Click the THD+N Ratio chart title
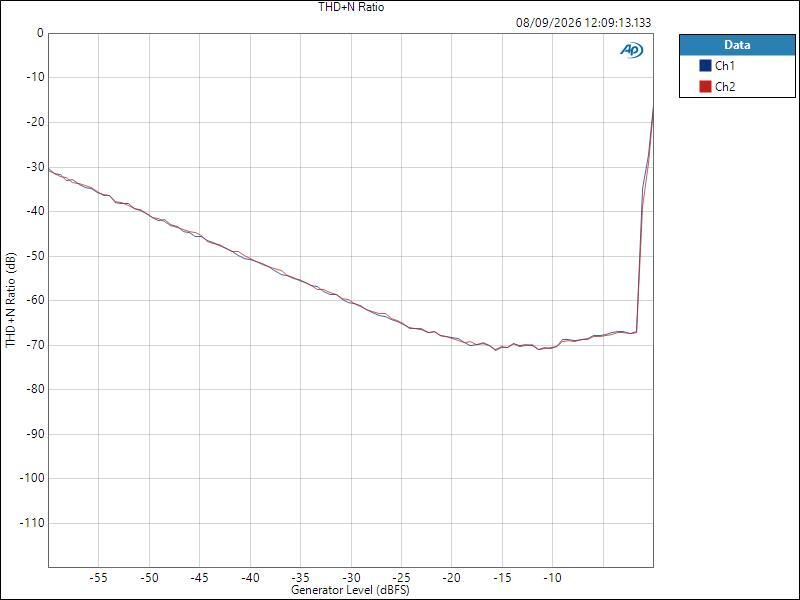800x600 pixels. tap(351, 7)
